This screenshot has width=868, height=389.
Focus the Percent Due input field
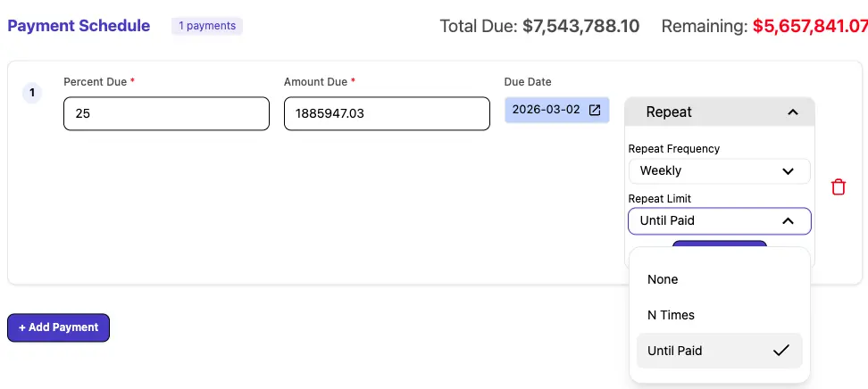(166, 114)
